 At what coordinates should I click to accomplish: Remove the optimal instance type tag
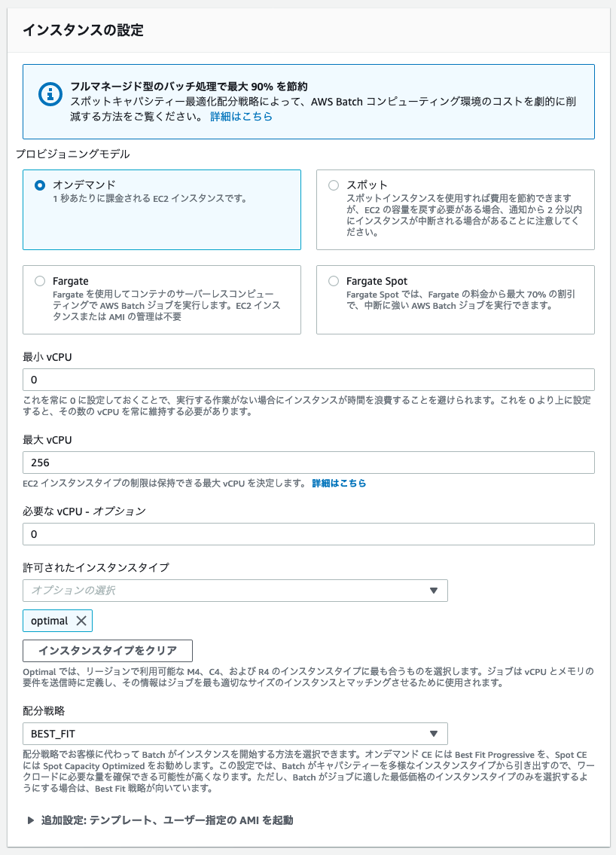click(81, 621)
